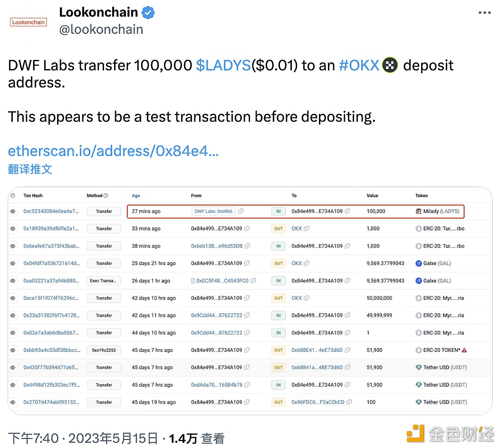Open the $LADYS cashtag in the tweet
The image size is (500, 448).
(223, 65)
